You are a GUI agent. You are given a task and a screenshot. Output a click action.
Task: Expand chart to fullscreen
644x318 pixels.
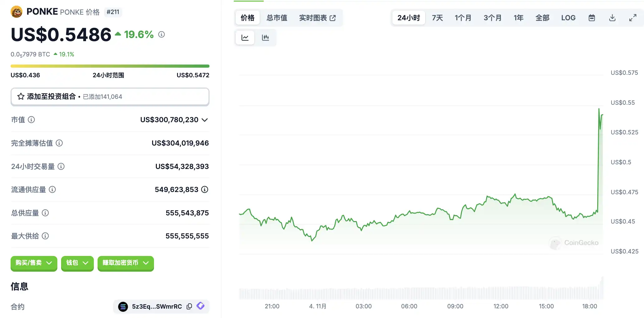coord(632,18)
